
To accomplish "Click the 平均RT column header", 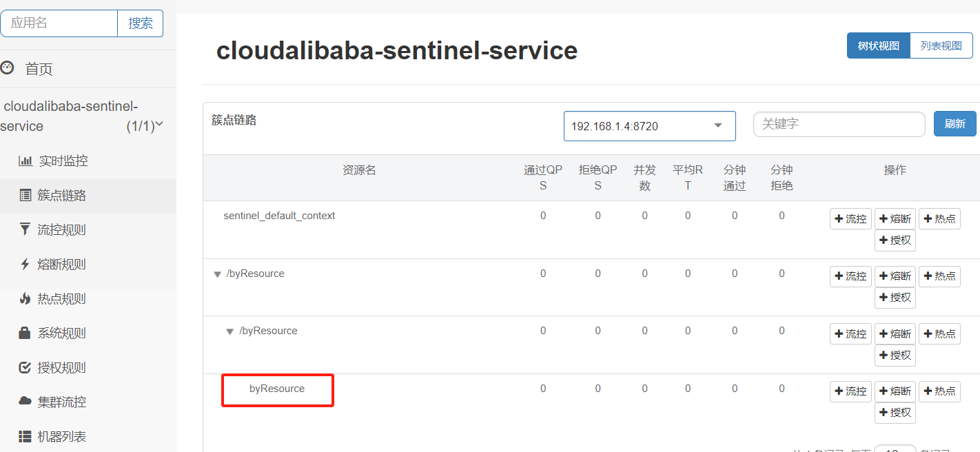I will click(688, 178).
